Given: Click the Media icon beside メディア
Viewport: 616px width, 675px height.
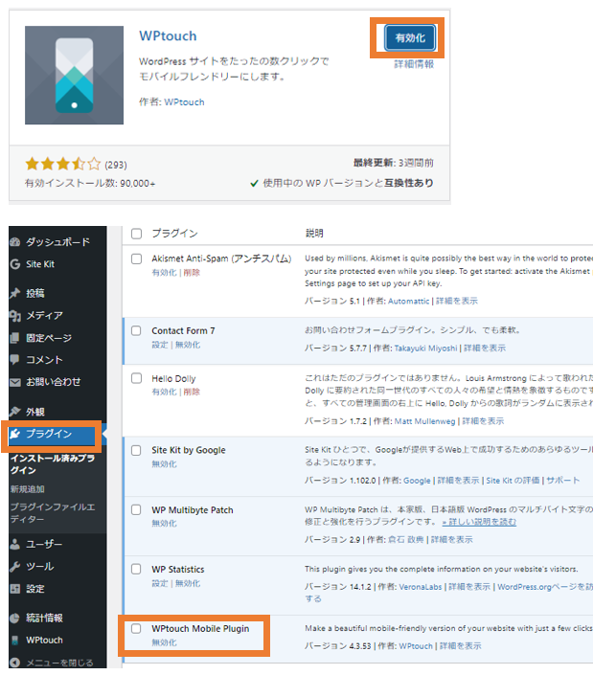Looking at the screenshot, I should click(14, 316).
